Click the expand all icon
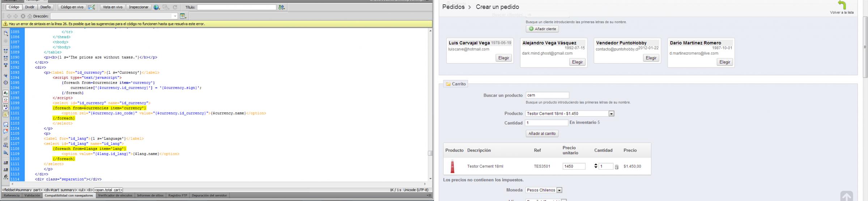This screenshot has width=868, height=201. [x=6, y=65]
